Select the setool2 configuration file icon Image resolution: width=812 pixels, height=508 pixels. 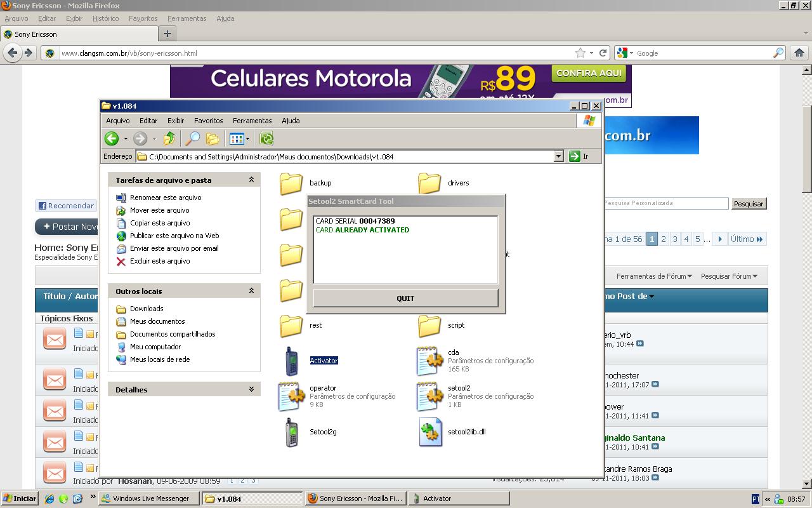[429, 396]
